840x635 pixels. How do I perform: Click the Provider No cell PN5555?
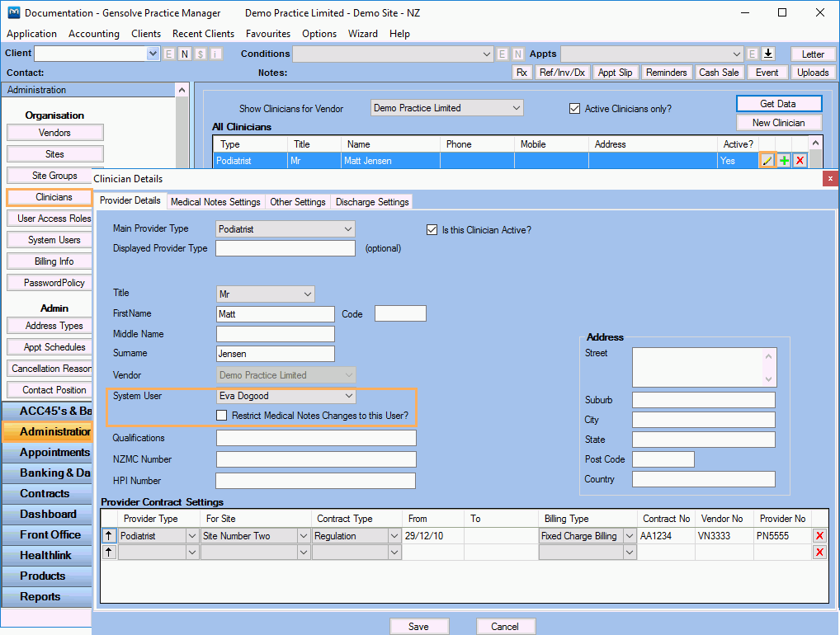pos(783,535)
